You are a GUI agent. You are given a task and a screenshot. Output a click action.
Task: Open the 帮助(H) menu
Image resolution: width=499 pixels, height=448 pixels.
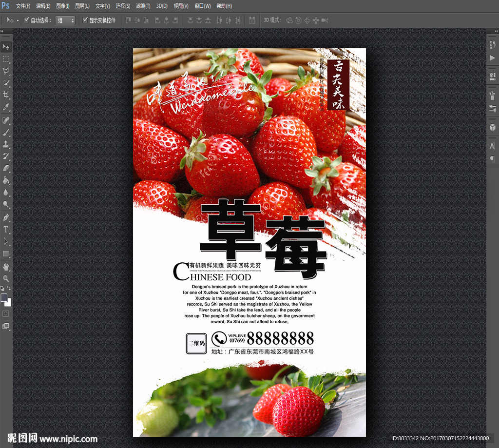pos(224,6)
